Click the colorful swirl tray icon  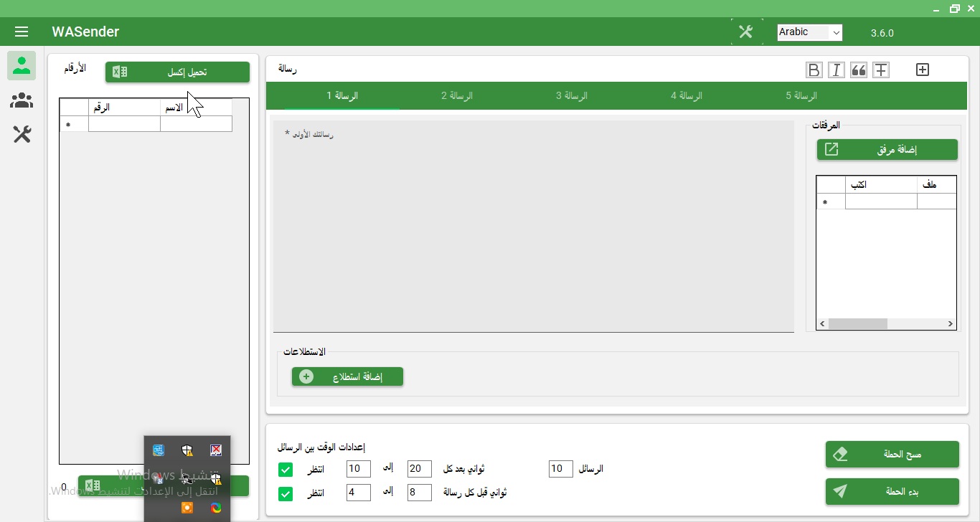point(216,508)
